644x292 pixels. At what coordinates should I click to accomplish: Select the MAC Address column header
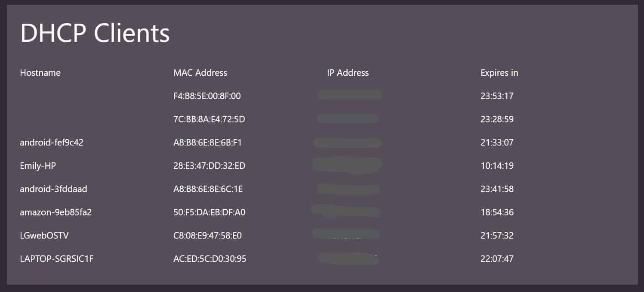pos(200,73)
